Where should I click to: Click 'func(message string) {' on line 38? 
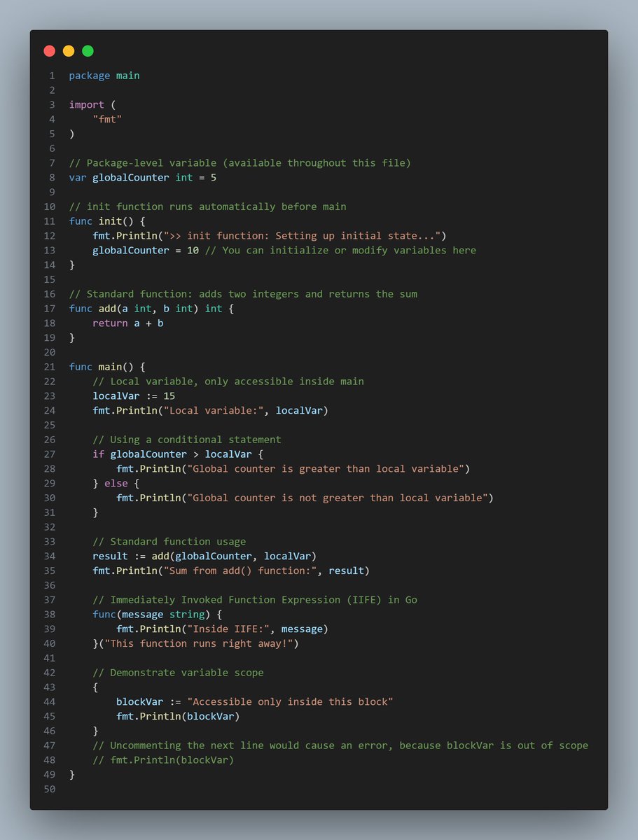tap(158, 615)
